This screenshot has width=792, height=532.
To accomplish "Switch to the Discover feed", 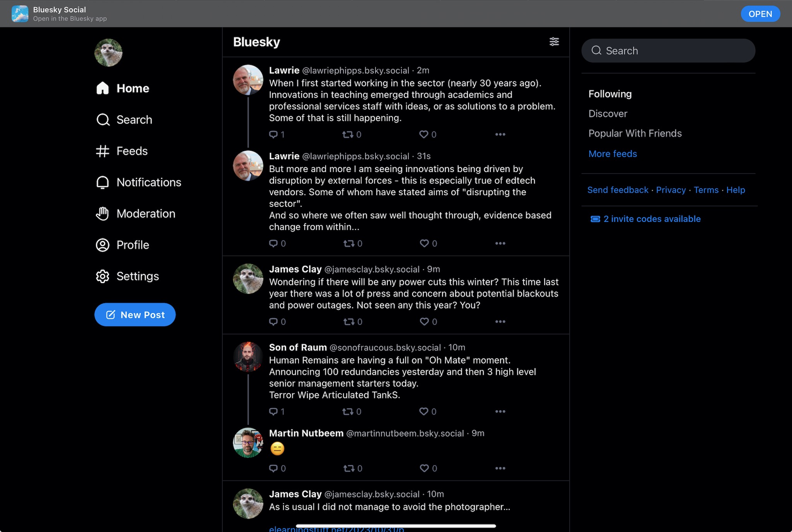I will point(608,114).
